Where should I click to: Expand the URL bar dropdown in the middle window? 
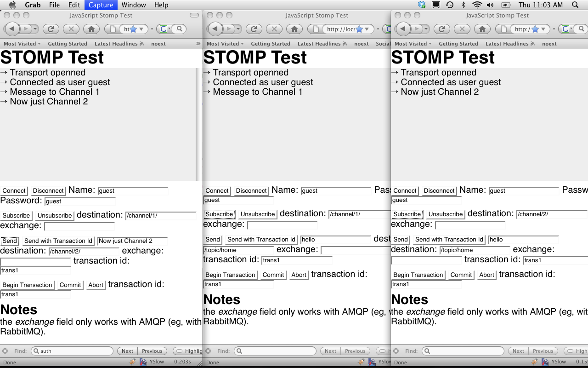pos(367,29)
